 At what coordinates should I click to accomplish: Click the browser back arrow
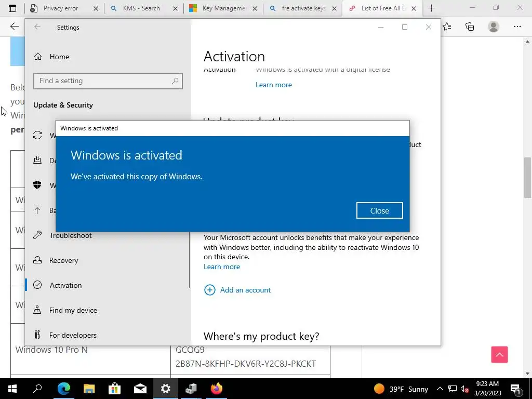click(x=14, y=26)
